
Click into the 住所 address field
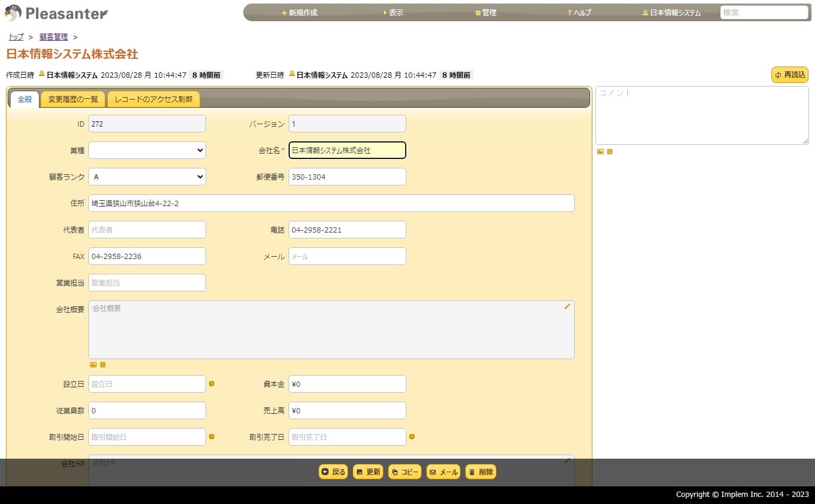[x=331, y=203]
